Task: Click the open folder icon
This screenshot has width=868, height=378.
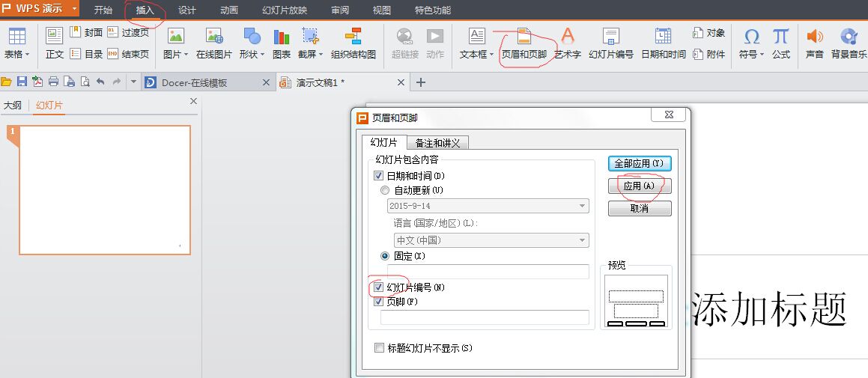Action: pyautogui.click(x=6, y=82)
